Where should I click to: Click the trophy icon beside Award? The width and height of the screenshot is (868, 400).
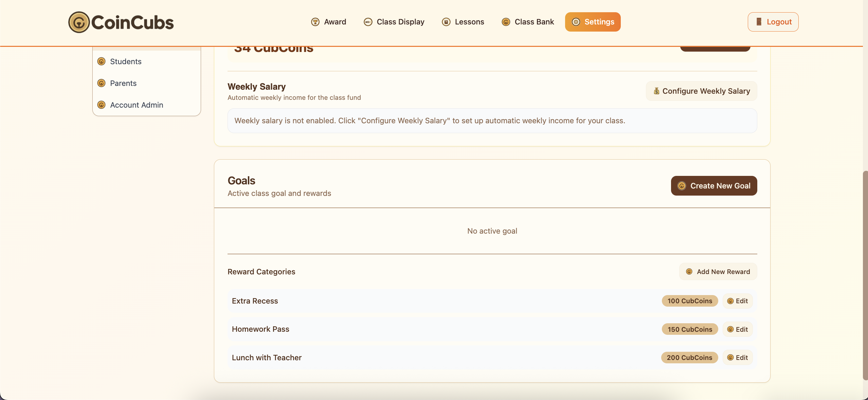tap(315, 22)
